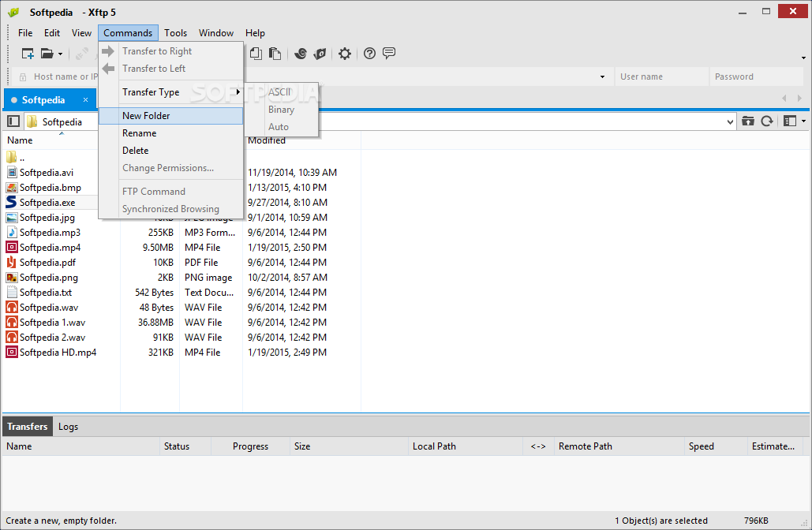
Task: Open the Help menu
Action: (x=255, y=32)
